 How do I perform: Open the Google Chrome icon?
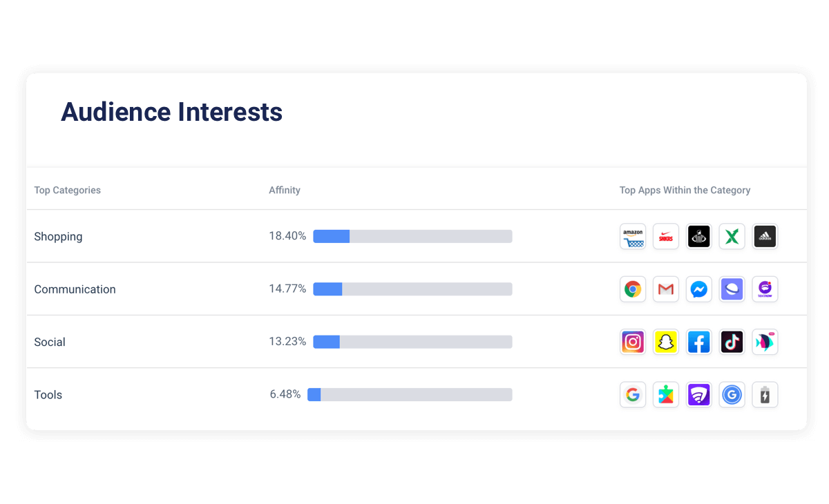[x=633, y=289]
